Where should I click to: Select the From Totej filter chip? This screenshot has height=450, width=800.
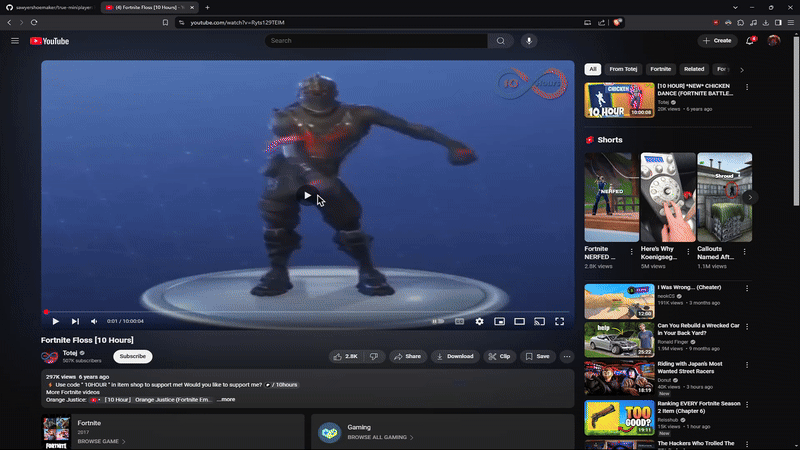pos(623,69)
